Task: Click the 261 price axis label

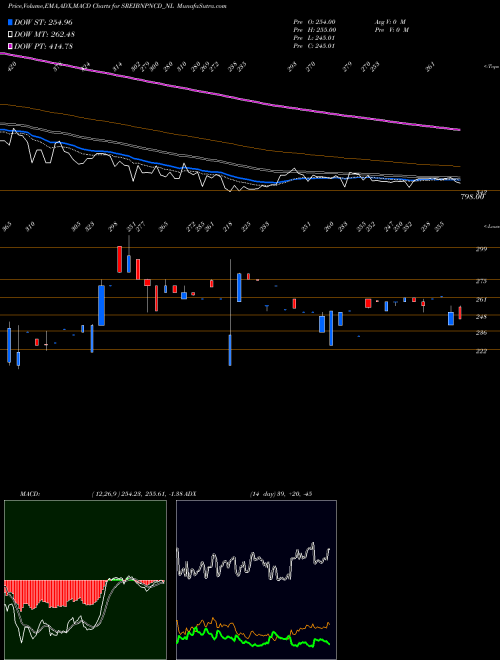Action: tap(481, 299)
